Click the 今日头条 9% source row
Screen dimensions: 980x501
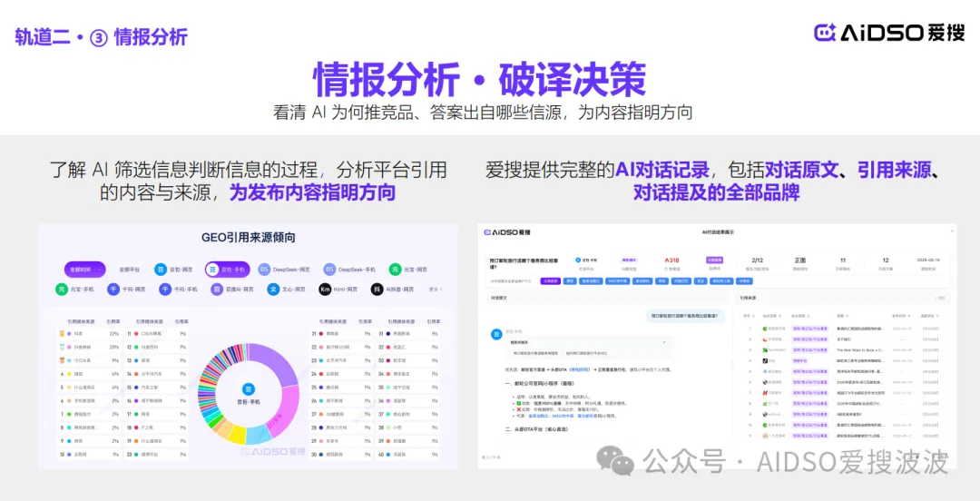pyautogui.click(x=89, y=361)
